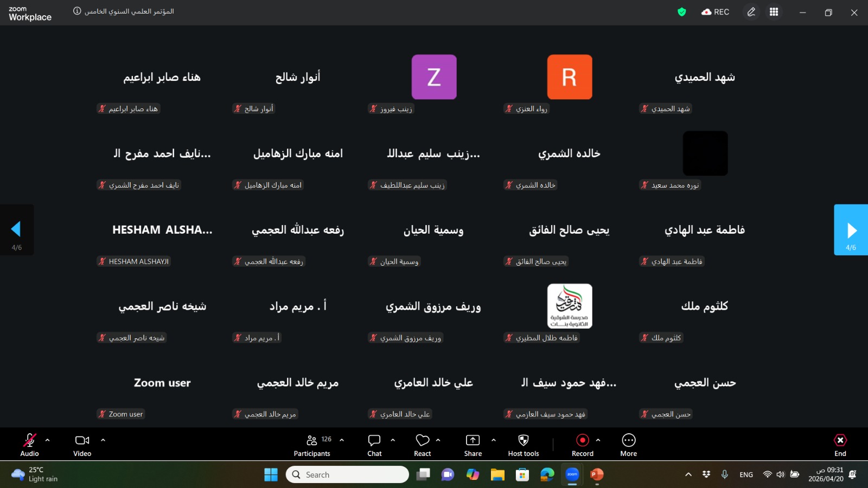Open the React emoji menu
868x488 pixels.
click(422, 445)
